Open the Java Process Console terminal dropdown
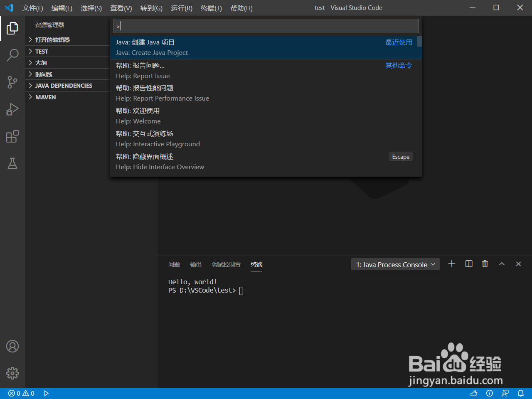This screenshot has height=399, width=532. [x=395, y=264]
